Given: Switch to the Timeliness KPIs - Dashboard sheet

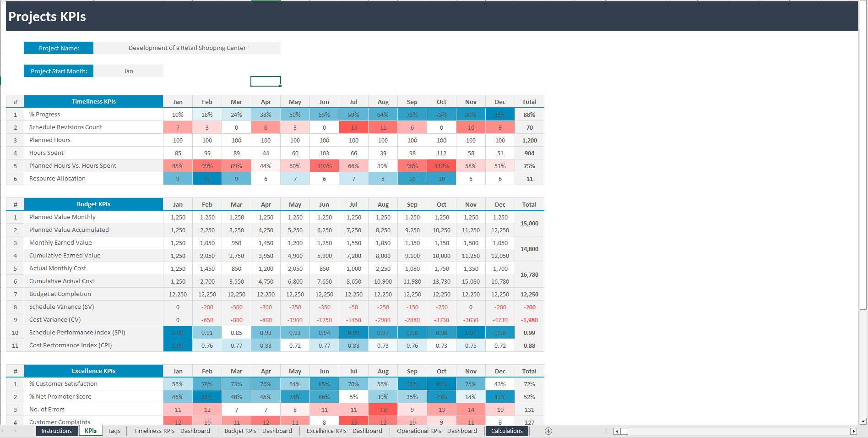Looking at the screenshot, I should pos(172,431).
